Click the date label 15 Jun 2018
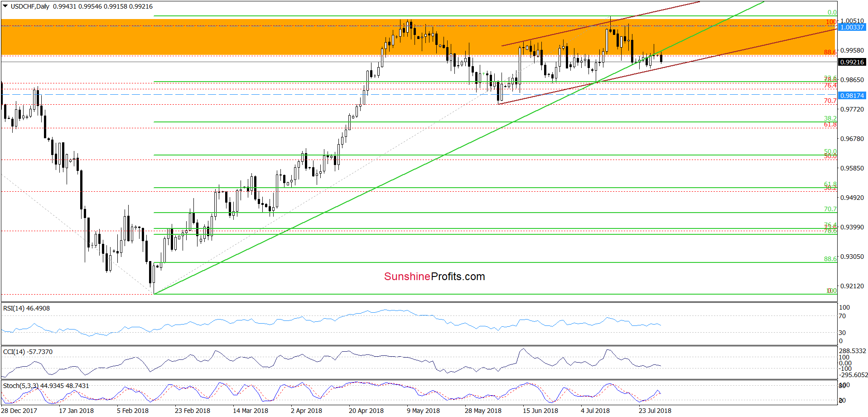Image resolution: width=868 pixels, height=417 pixels. (x=540, y=411)
